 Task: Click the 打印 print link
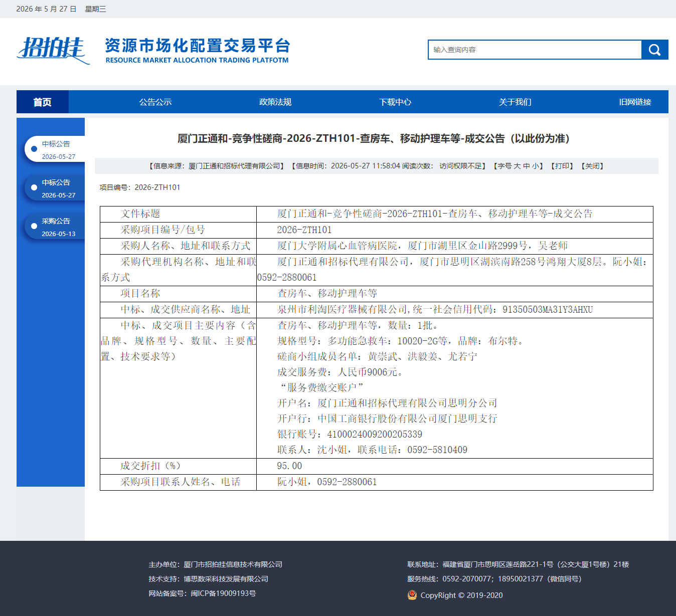(x=562, y=166)
